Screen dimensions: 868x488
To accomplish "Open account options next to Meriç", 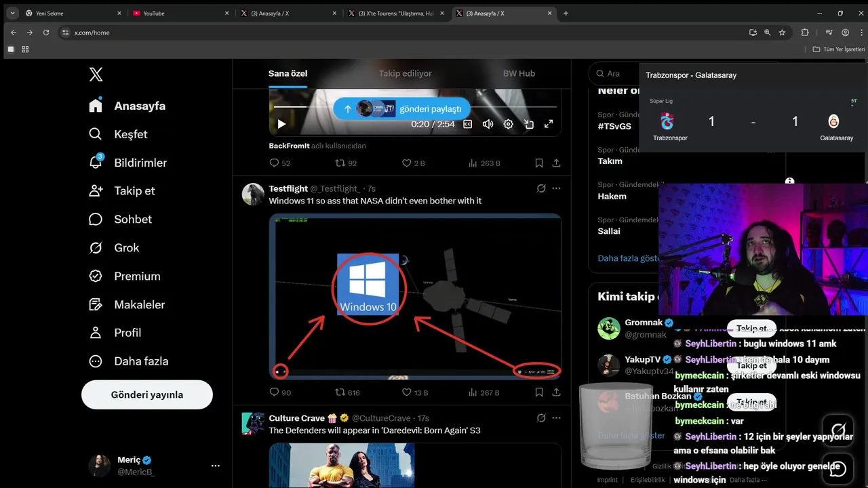I will [215, 466].
